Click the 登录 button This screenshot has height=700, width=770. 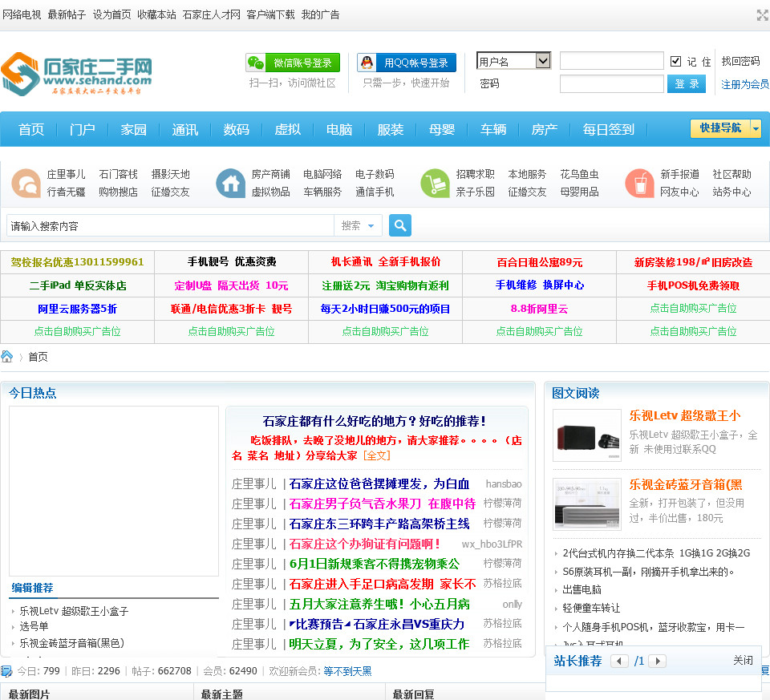pos(686,84)
